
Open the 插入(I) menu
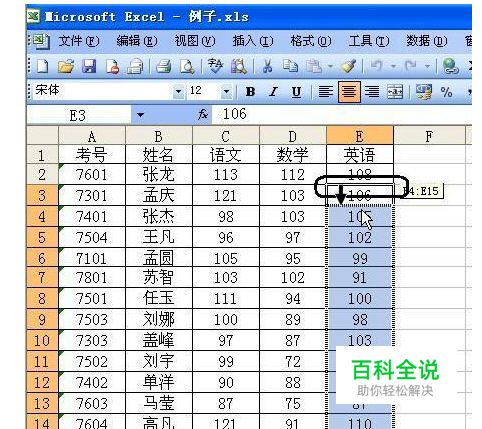[253, 41]
